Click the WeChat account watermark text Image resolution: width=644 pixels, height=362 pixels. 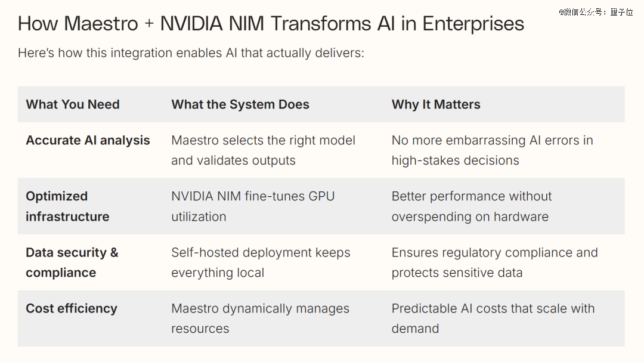pos(596,11)
